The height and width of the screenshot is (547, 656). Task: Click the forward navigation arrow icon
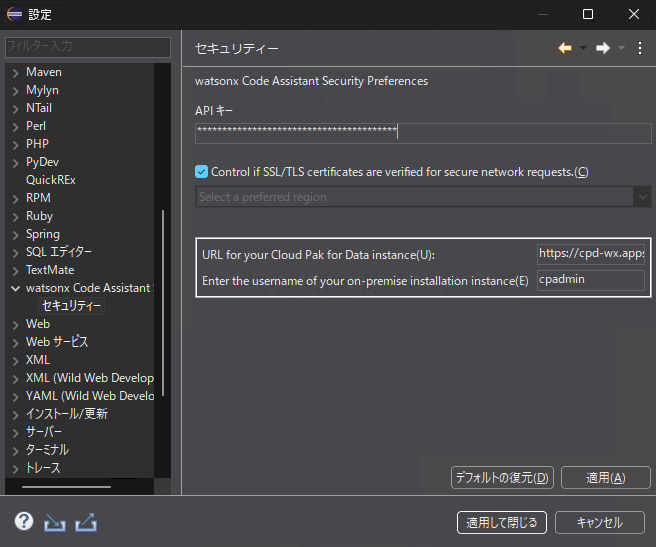click(603, 48)
